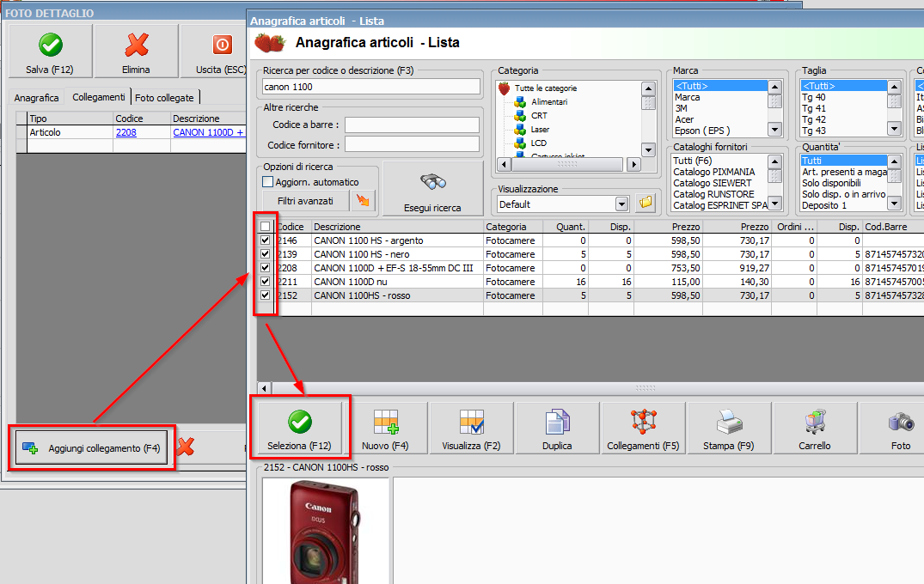This screenshot has width=924, height=584.
Task: Click Visualizza (F2) button
Action: point(471,428)
